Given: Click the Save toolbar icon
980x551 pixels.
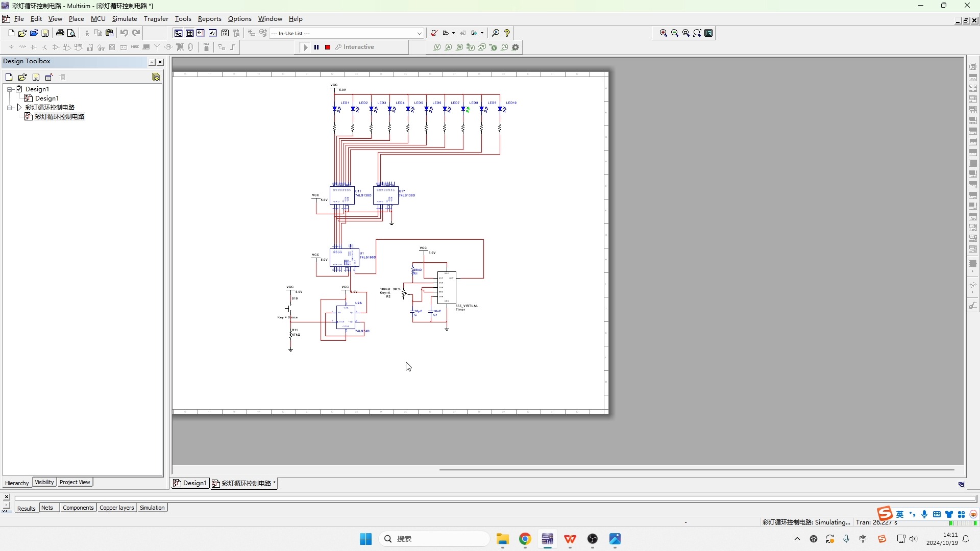Looking at the screenshot, I should pyautogui.click(x=45, y=33).
